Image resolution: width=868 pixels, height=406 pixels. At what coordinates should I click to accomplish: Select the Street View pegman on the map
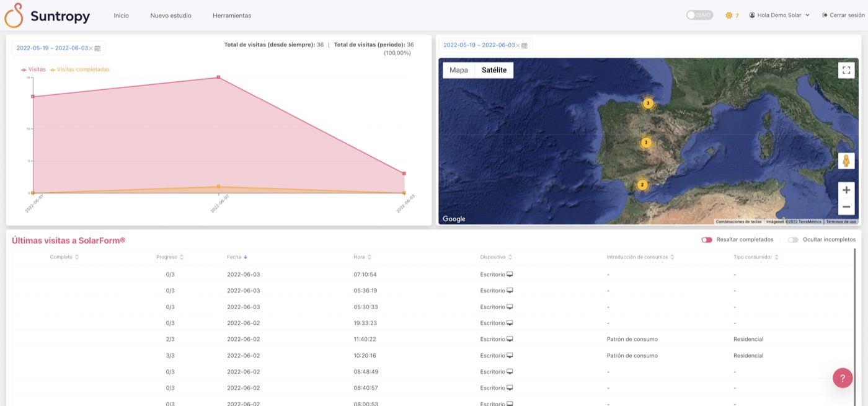(x=846, y=161)
